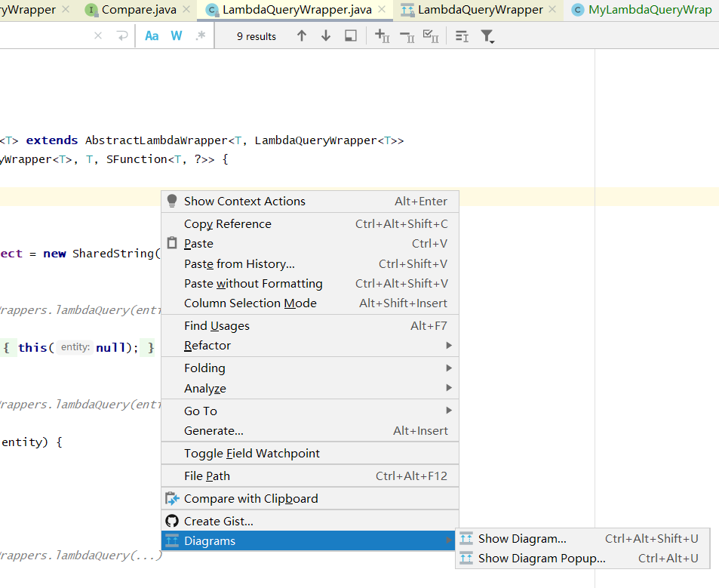The height and width of the screenshot is (588, 719).
Task: Select Show Diagram Popup…
Action: click(x=582, y=559)
